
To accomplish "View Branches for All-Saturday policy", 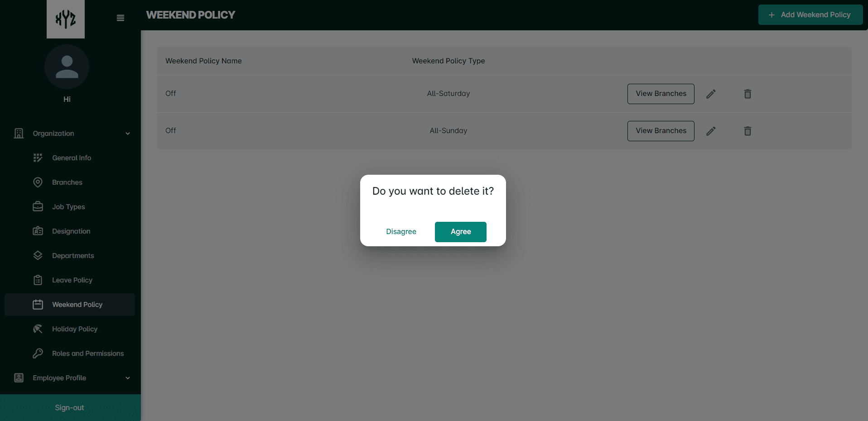I will (x=661, y=94).
